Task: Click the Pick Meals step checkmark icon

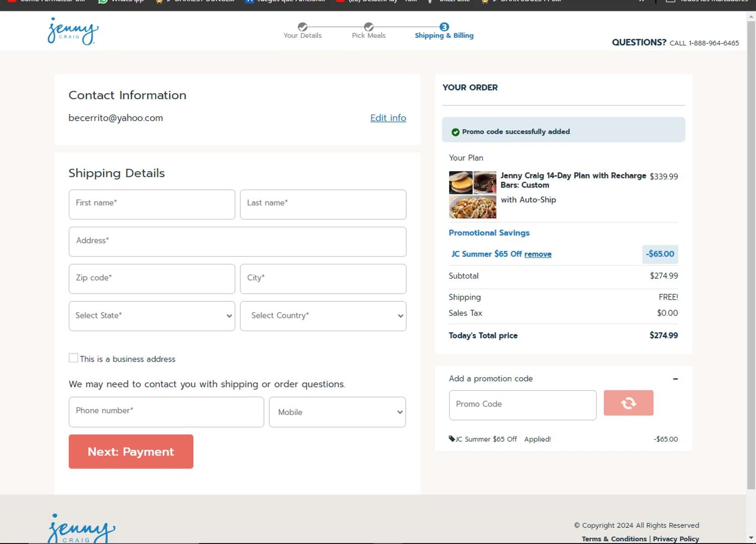Action: (x=369, y=27)
